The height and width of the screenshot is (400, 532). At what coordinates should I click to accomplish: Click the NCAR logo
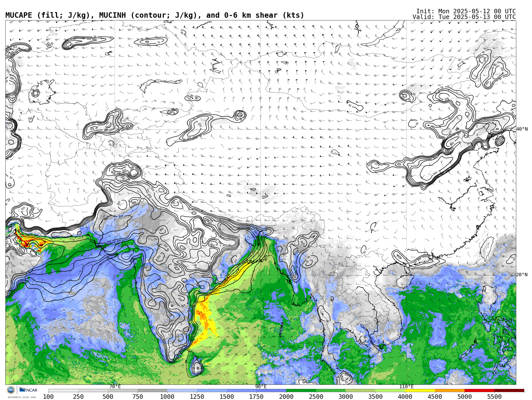[28, 390]
